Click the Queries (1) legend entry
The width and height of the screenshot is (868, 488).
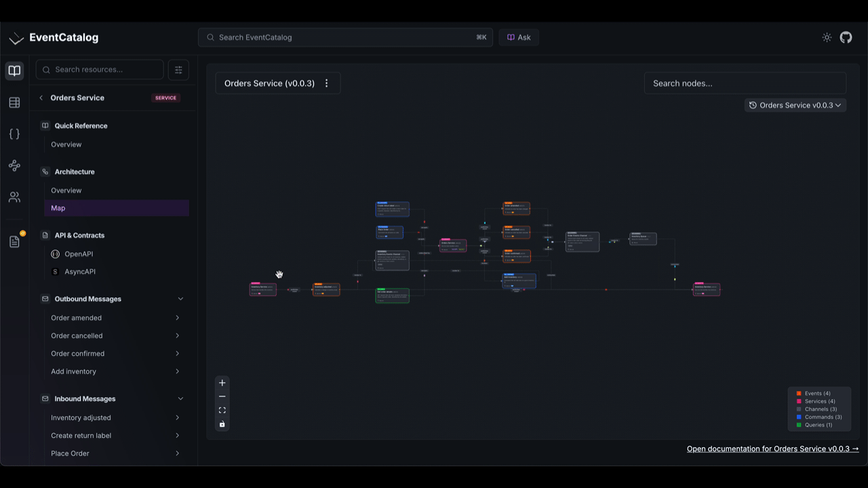point(814,425)
